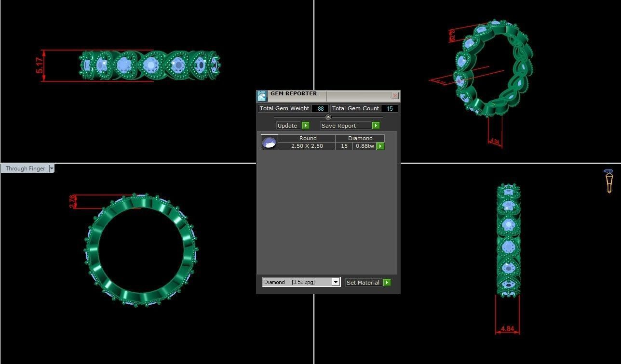The width and height of the screenshot is (621, 364).
Task: Click the GEM REPORTER title text
Action: click(x=294, y=93)
